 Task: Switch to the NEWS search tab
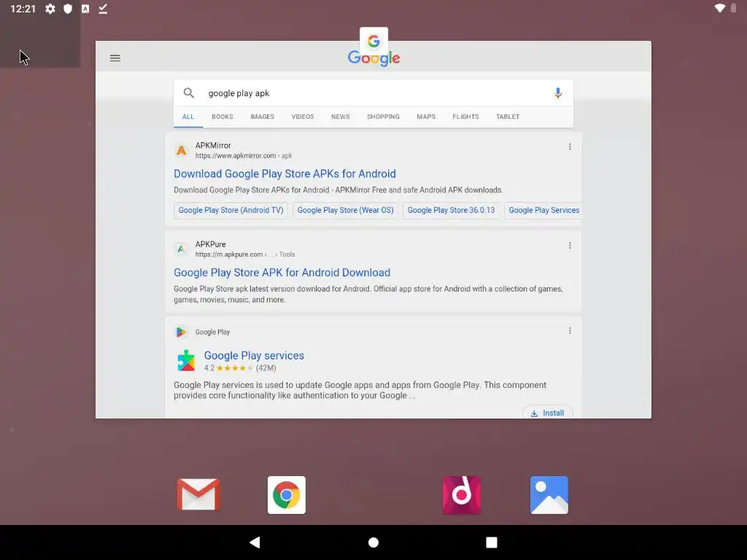340,117
